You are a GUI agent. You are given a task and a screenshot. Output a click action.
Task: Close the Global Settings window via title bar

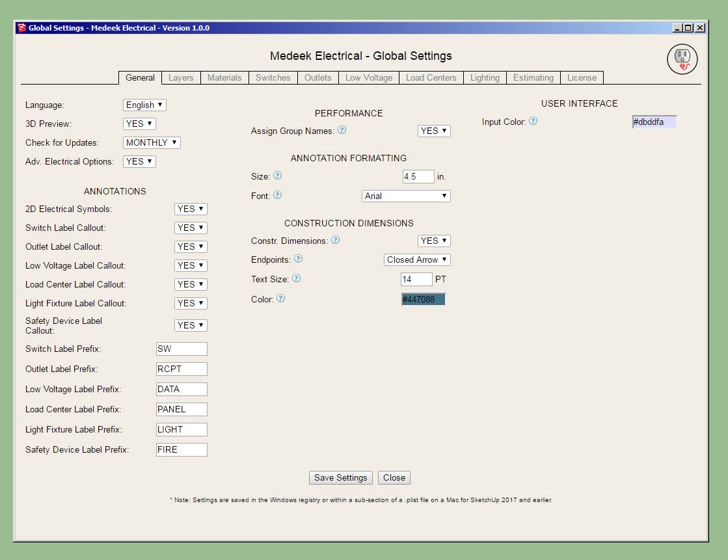pyautogui.click(x=700, y=28)
